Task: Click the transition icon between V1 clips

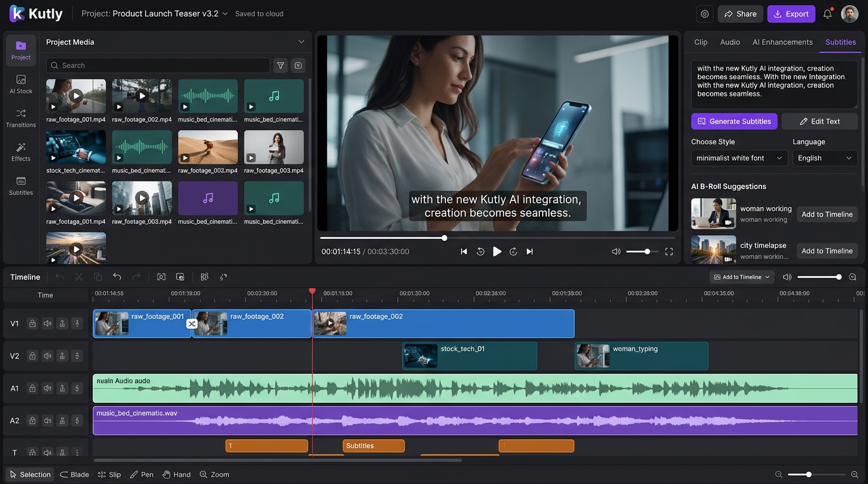Action: coord(192,324)
